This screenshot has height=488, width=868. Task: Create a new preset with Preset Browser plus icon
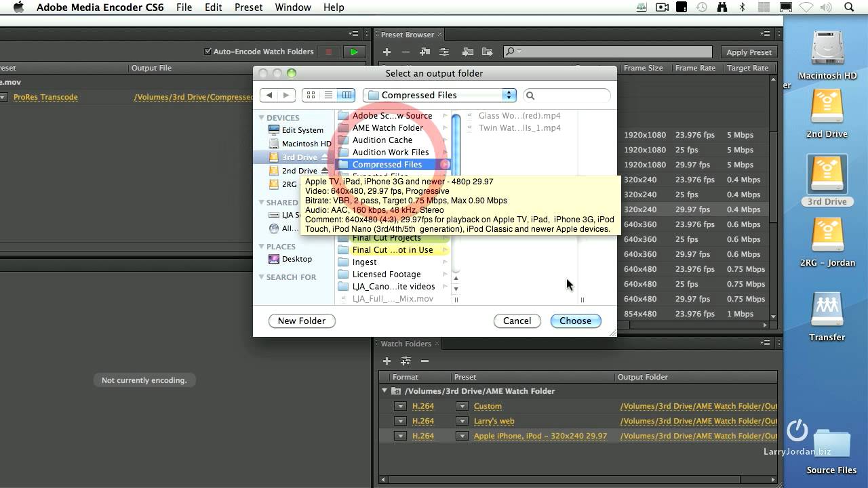[387, 52]
